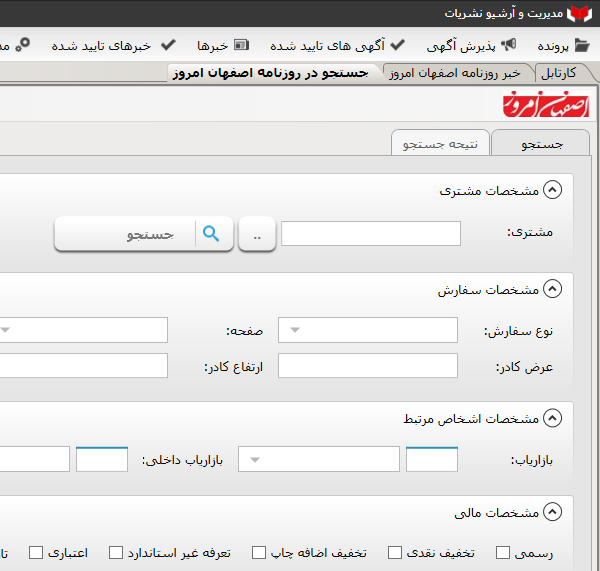600x571 pixels.
Task: Click the magnifier icon in customer search
Action: (x=211, y=233)
